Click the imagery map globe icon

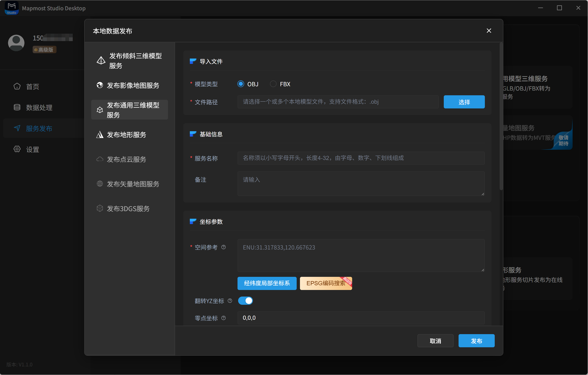(x=100, y=85)
